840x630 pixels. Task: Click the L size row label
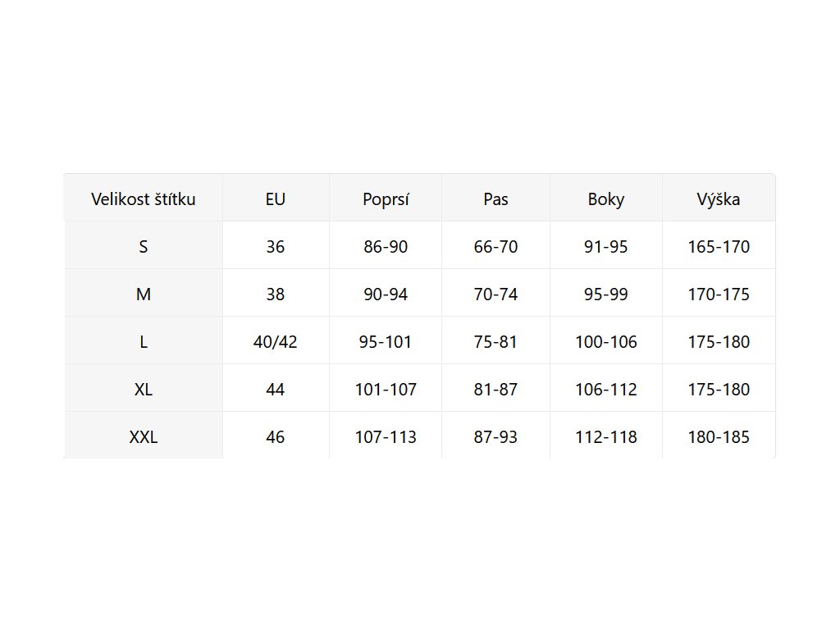(144, 341)
